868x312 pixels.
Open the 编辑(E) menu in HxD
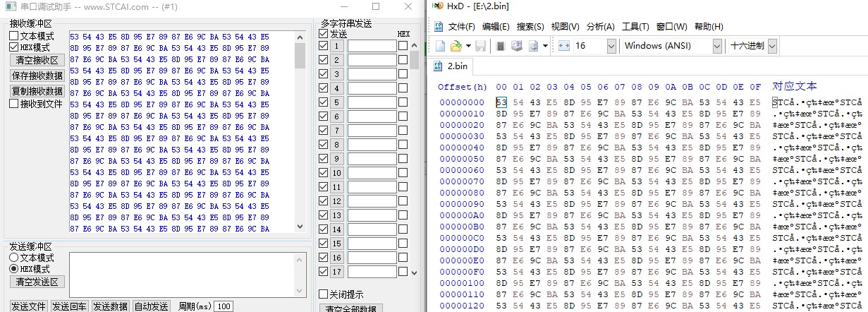496,27
